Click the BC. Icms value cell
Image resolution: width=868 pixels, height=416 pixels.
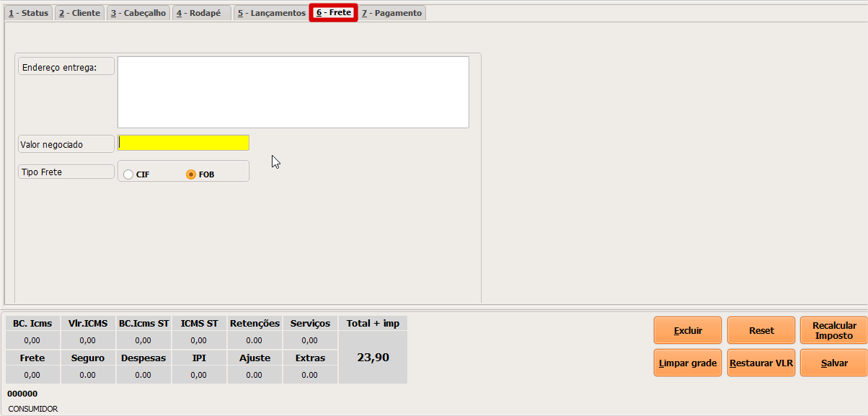[x=32, y=340]
